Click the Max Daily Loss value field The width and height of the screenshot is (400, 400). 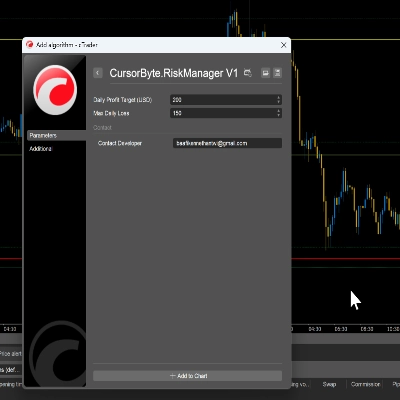click(x=226, y=113)
